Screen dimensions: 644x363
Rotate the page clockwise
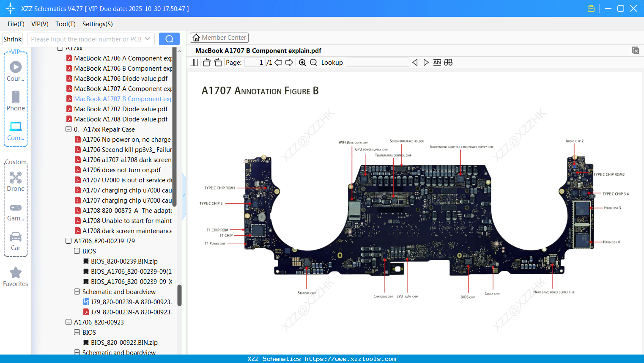tap(218, 63)
